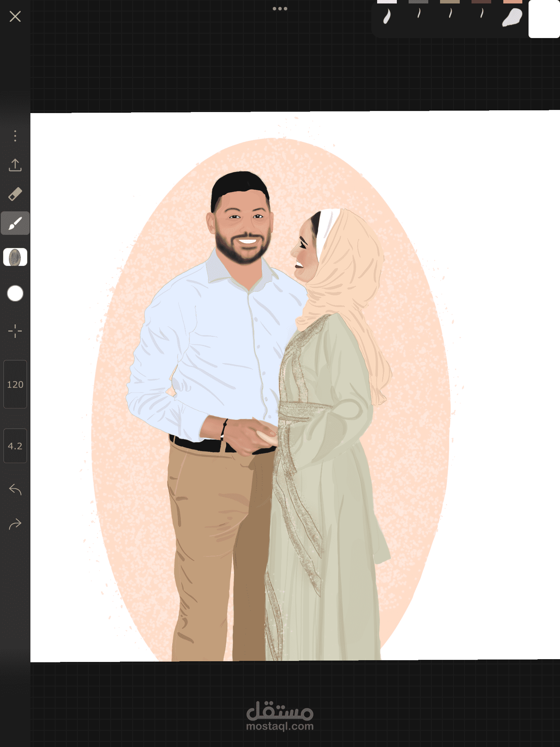Select thin brush preset under brown swatch

click(482, 13)
